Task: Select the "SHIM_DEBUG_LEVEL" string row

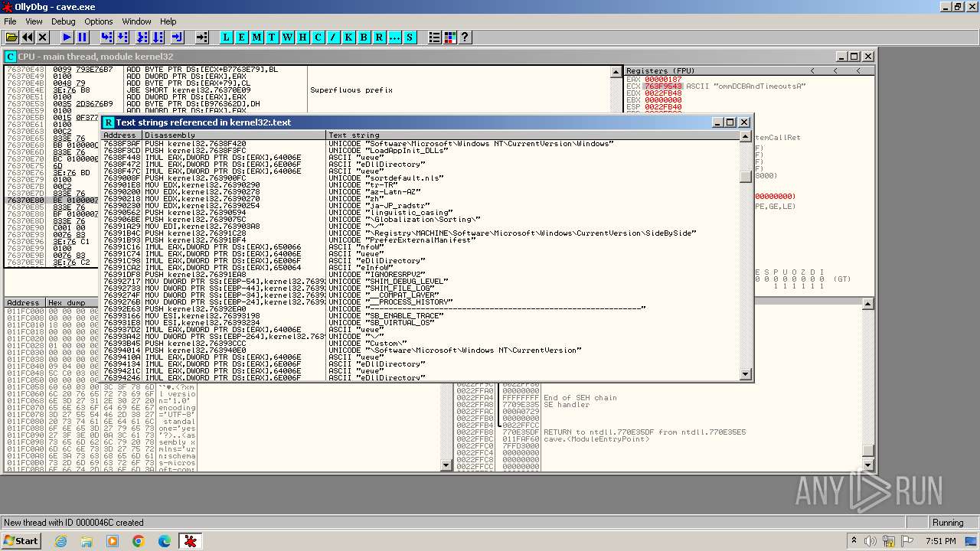Action: tap(421, 282)
